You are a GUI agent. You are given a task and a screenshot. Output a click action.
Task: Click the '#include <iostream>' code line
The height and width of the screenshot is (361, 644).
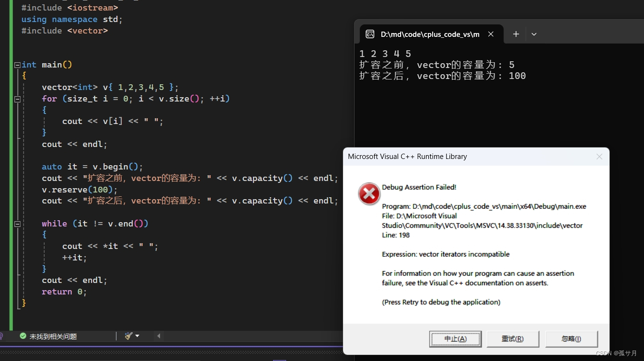point(69,8)
